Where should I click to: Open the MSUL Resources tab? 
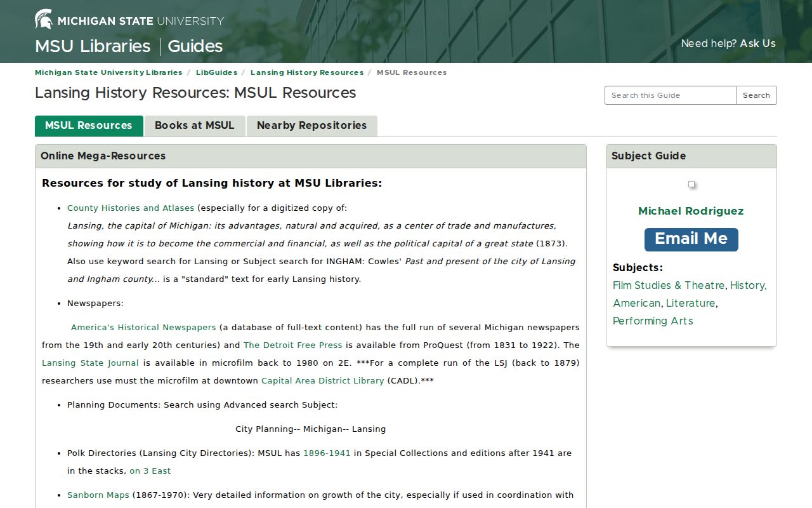89,126
